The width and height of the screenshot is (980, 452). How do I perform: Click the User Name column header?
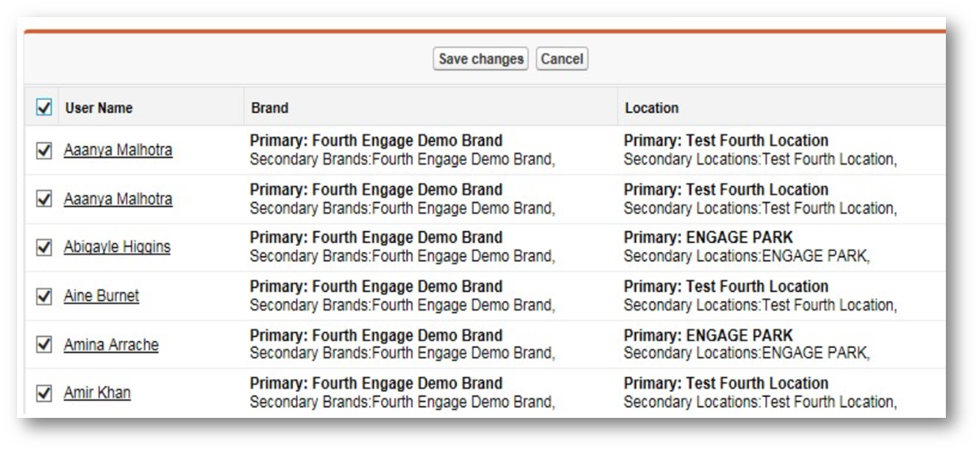[x=99, y=108]
